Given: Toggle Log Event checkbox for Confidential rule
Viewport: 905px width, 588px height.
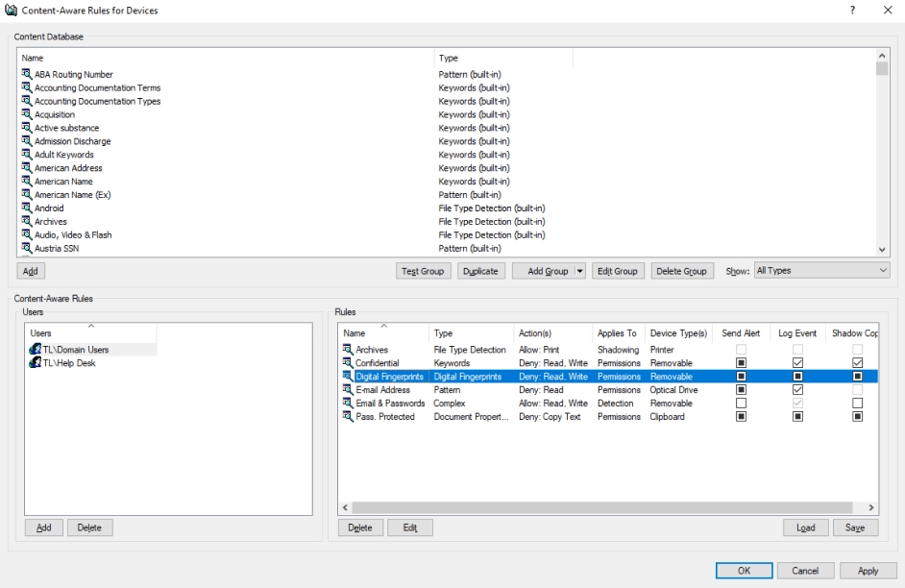Looking at the screenshot, I should tap(797, 363).
